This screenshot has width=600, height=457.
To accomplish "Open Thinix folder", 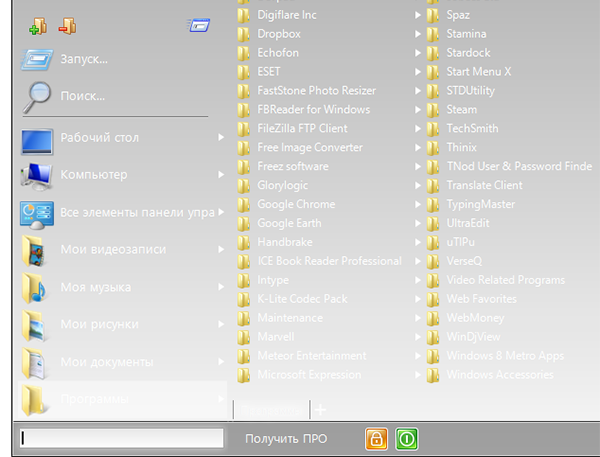I will tap(512, 147).
